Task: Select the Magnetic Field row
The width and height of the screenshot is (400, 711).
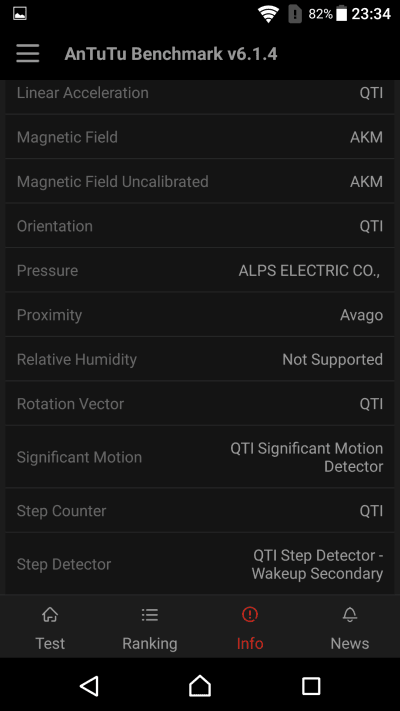Action: point(200,137)
